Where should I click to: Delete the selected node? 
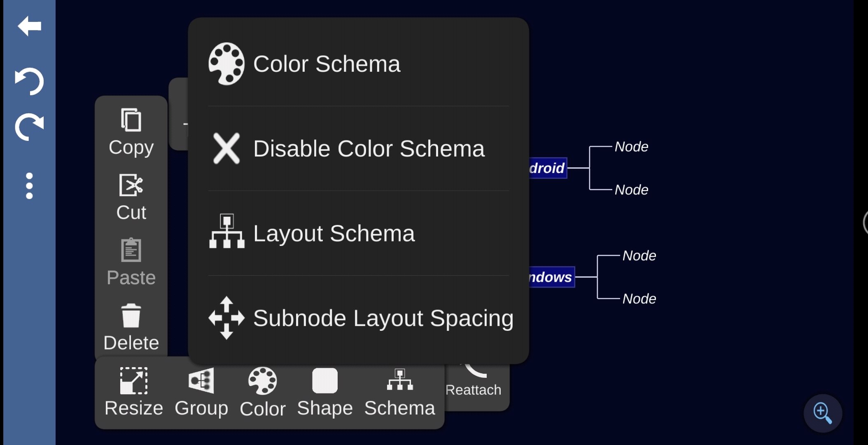tap(131, 328)
